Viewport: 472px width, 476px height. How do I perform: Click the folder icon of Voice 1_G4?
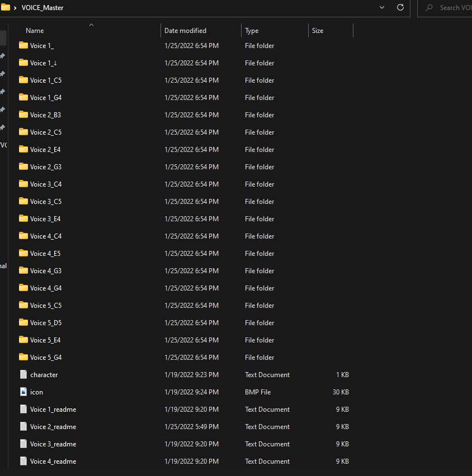point(23,97)
